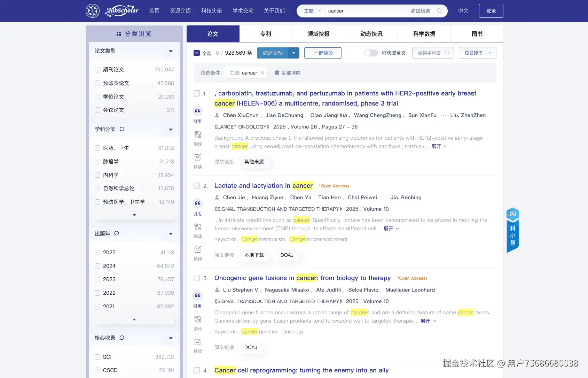Screen dimensions: 588x378
Task: Open the 主题 search field dropdown
Action: pyautogui.click(x=312, y=11)
